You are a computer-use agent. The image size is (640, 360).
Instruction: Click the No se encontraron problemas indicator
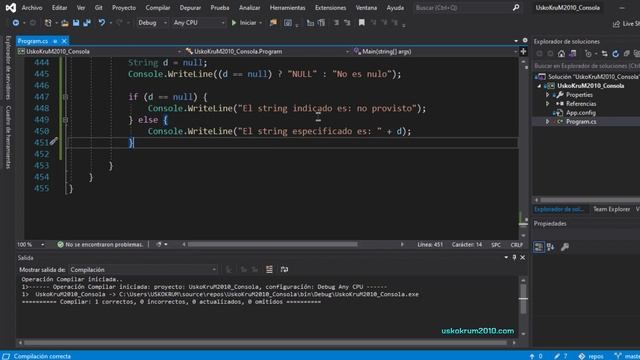coord(100,244)
